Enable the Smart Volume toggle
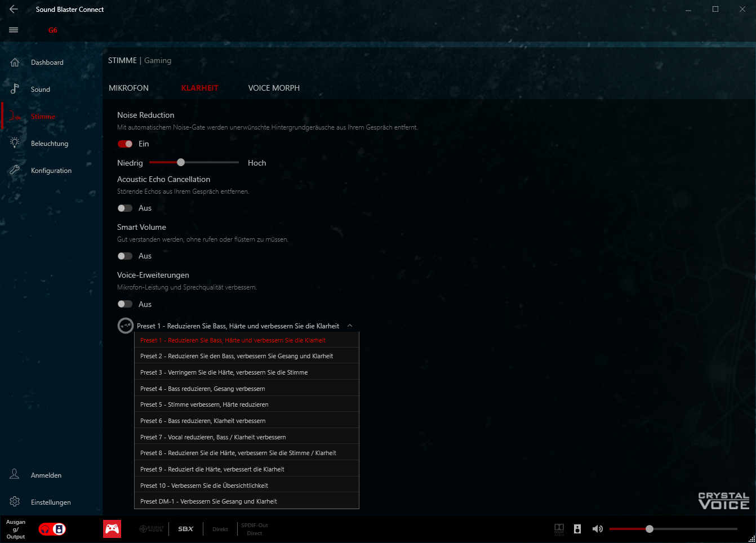This screenshot has width=756, height=543. pyautogui.click(x=125, y=256)
